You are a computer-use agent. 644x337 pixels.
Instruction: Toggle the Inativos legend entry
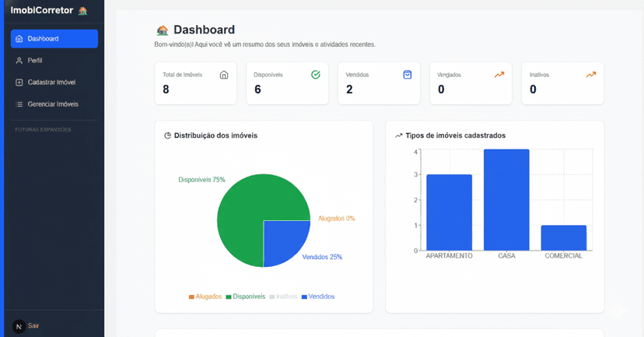pyautogui.click(x=283, y=297)
